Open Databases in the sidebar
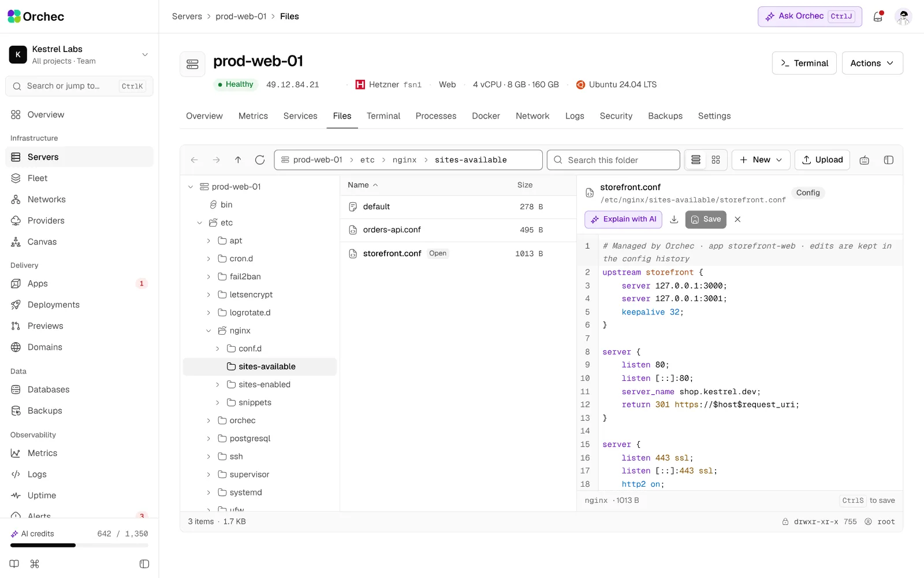 (79, 390)
